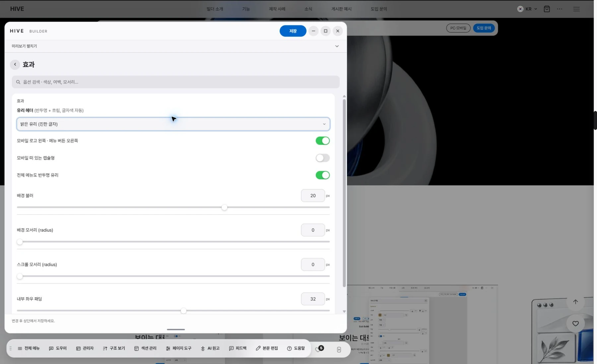Viewport: 597px width, 364px height.
Task: Click the floating heart like button
Action: [575, 324]
